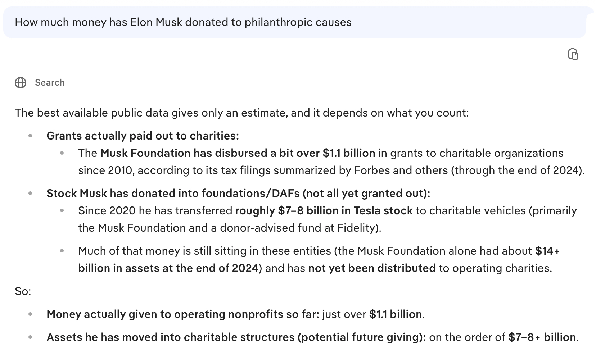Image resolution: width=596 pixels, height=364 pixels.
Task: Click bold phrase 'not yet been distributed'
Action: 372,268
